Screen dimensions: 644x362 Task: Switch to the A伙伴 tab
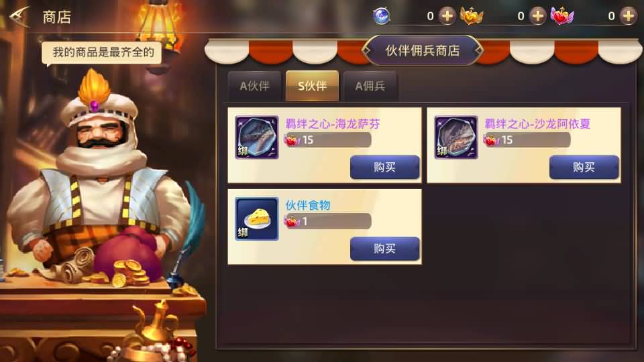pos(255,86)
